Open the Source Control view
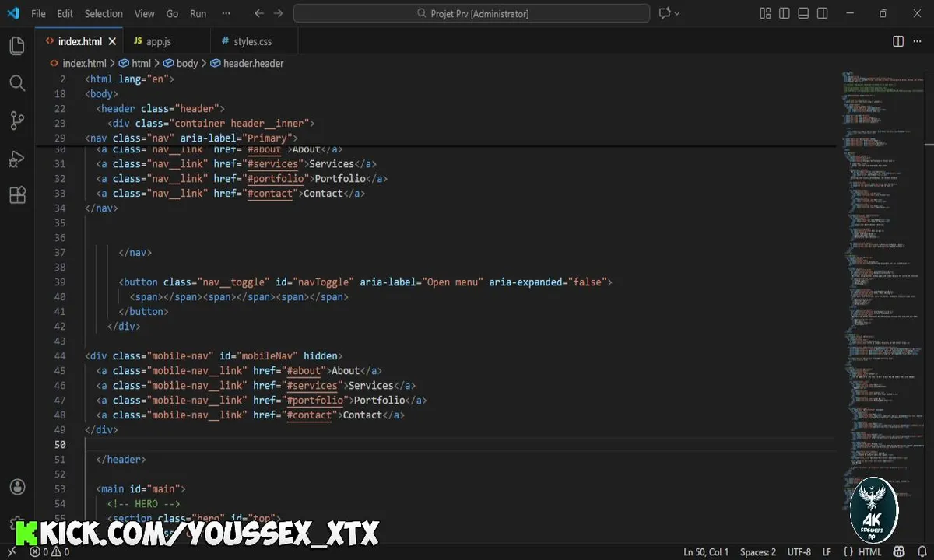The image size is (934, 560). point(17,121)
